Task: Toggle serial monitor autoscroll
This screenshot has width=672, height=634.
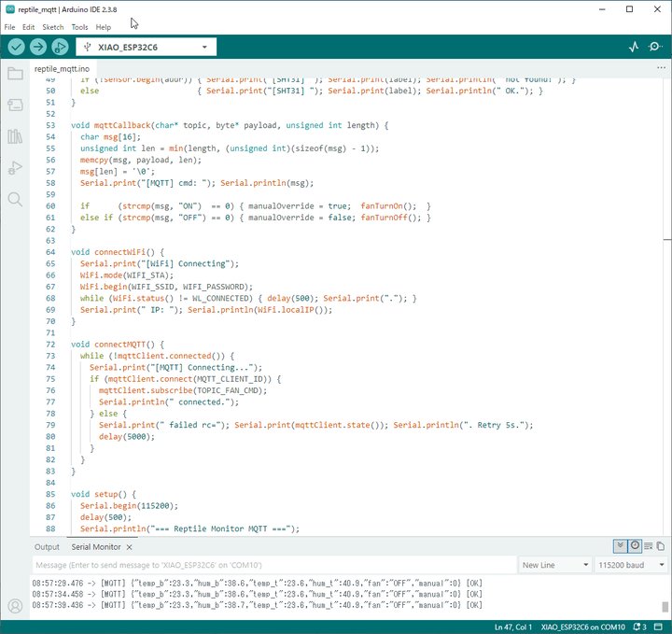Action: click(620, 546)
